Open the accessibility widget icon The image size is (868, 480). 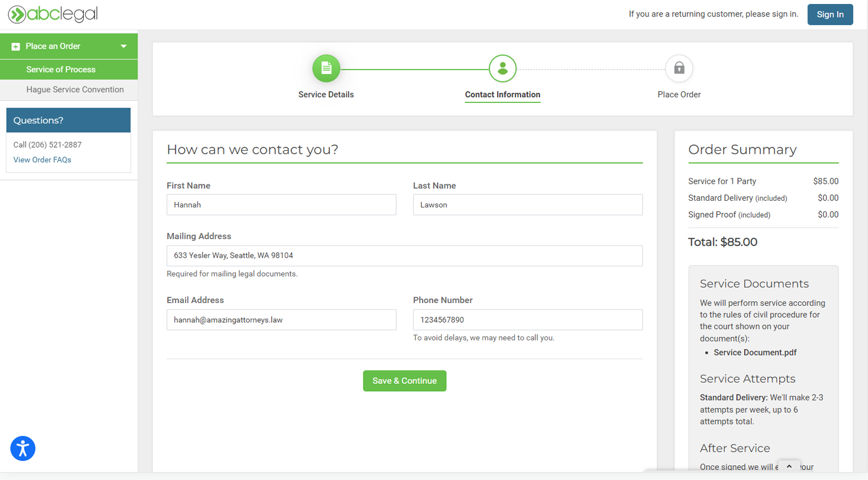click(x=23, y=449)
